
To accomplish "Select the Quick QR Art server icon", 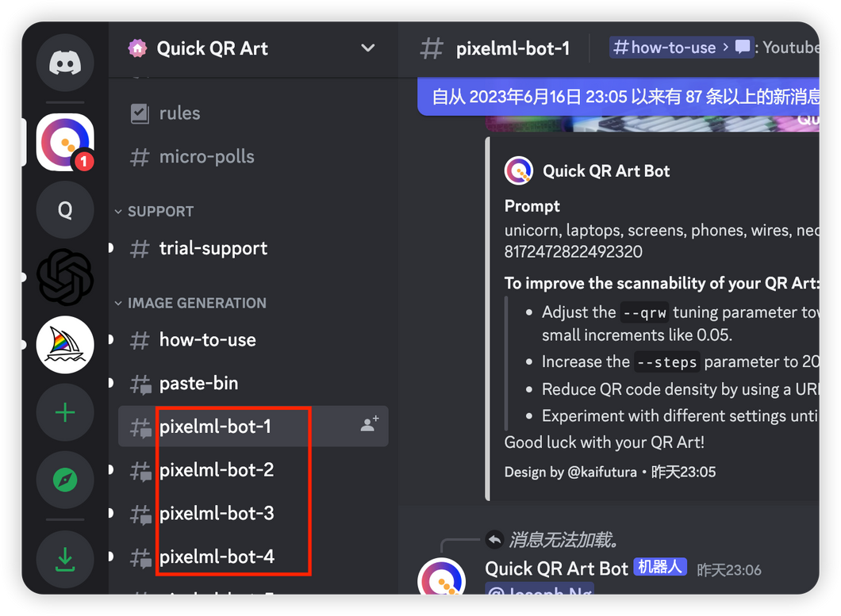I will [x=65, y=142].
